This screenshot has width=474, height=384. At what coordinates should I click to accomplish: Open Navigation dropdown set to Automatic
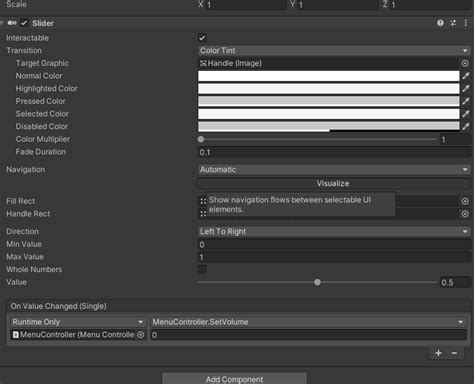pos(334,170)
